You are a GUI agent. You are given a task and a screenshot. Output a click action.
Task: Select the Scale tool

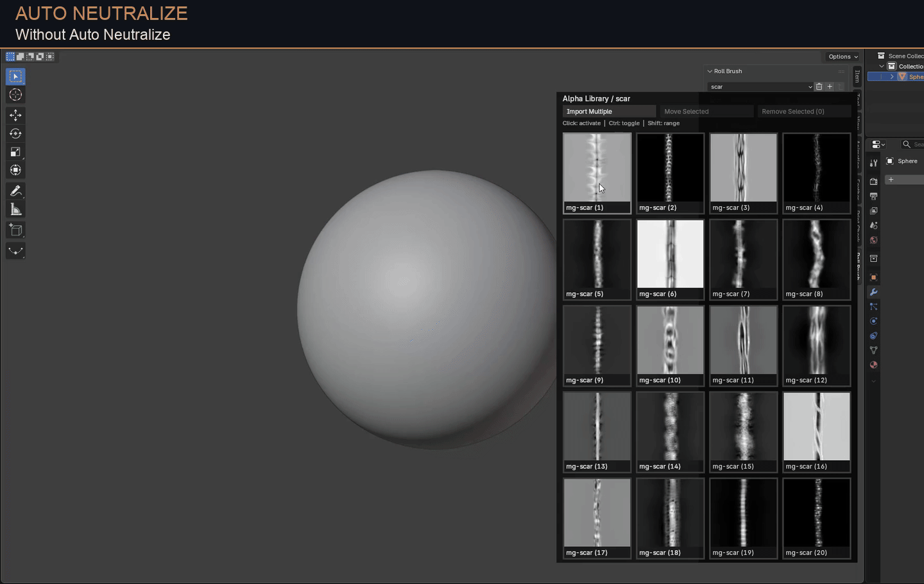[x=15, y=152]
